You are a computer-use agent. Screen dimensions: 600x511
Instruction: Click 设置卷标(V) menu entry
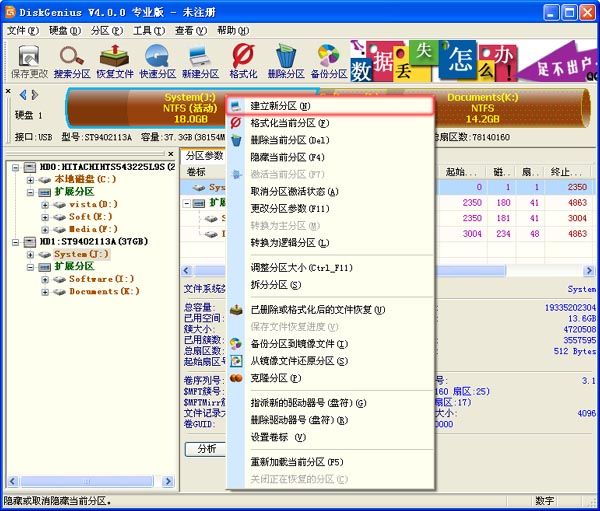pyautogui.click(x=330, y=437)
